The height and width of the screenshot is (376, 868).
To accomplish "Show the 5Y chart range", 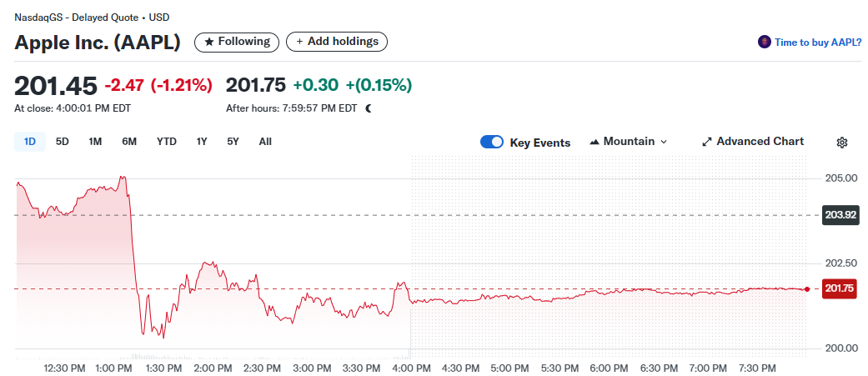I will pyautogui.click(x=233, y=142).
